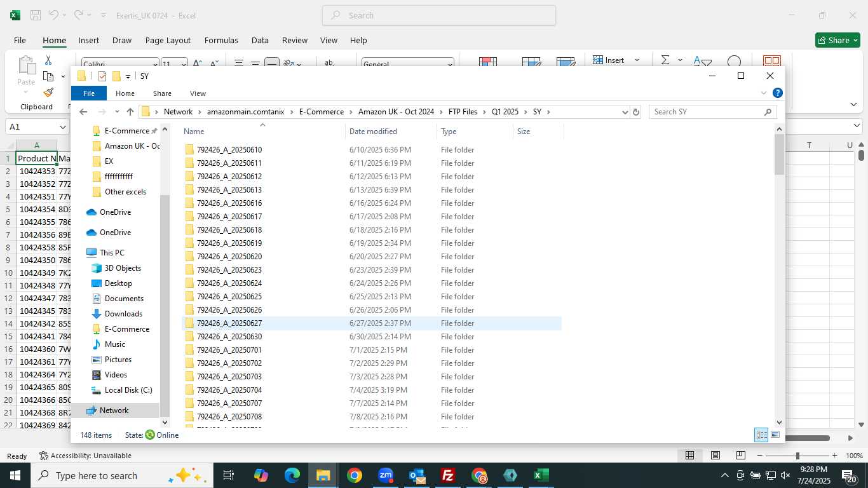Click the Excel Cut scissors icon
The image size is (868, 488).
(48, 60)
